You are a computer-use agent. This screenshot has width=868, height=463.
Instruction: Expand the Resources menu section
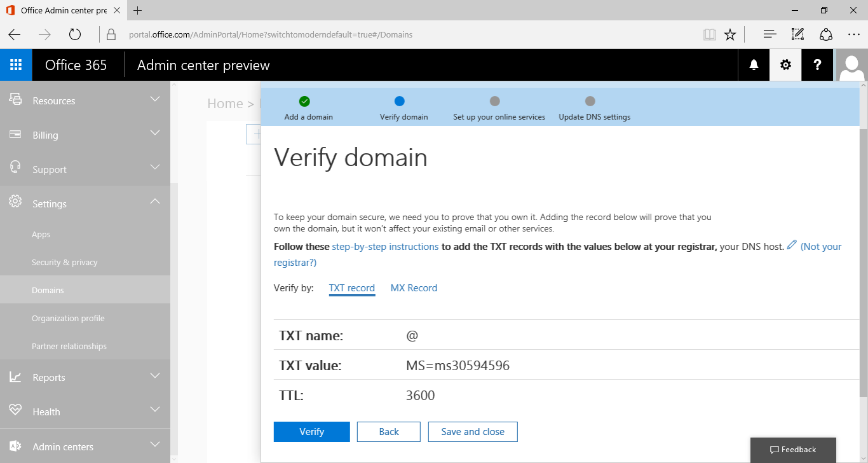pos(154,100)
